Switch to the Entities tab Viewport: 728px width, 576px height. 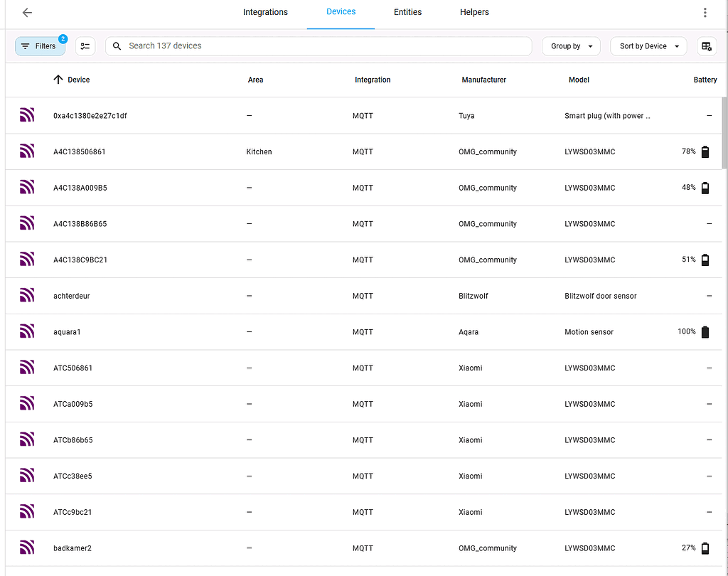point(407,12)
